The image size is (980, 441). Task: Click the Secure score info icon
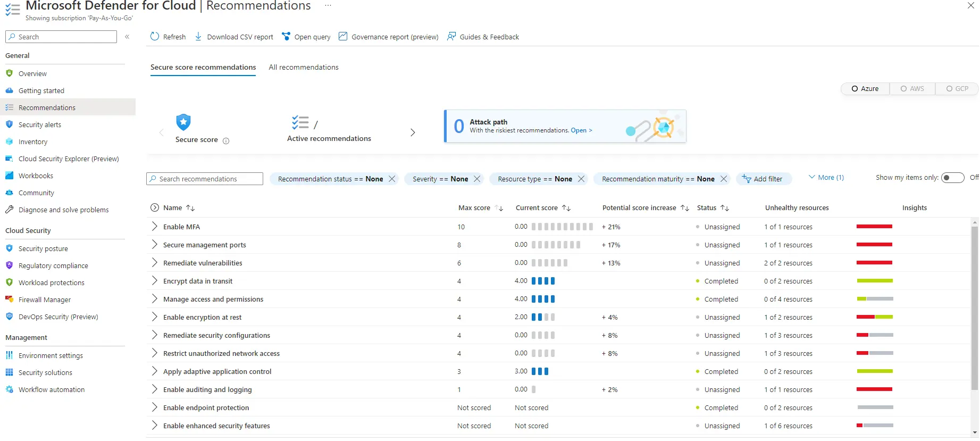click(x=226, y=141)
